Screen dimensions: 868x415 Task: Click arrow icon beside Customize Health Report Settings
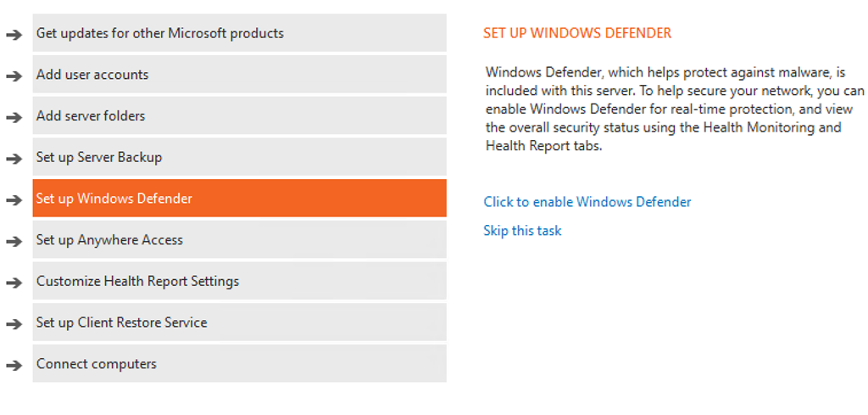click(14, 283)
